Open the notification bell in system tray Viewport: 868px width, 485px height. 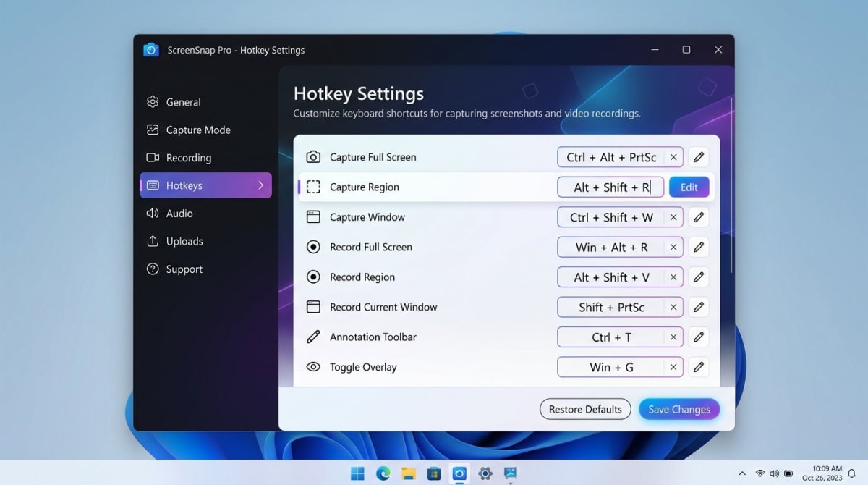pos(851,473)
